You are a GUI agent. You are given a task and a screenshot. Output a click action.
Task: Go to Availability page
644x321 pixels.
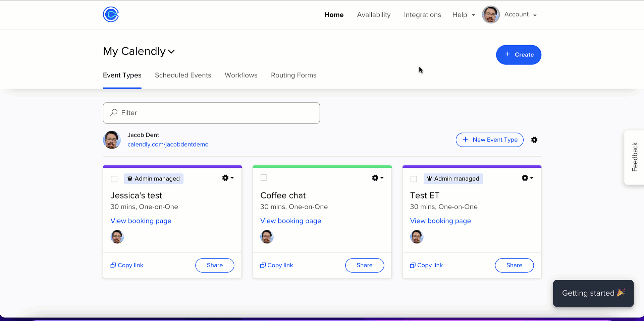tap(374, 15)
